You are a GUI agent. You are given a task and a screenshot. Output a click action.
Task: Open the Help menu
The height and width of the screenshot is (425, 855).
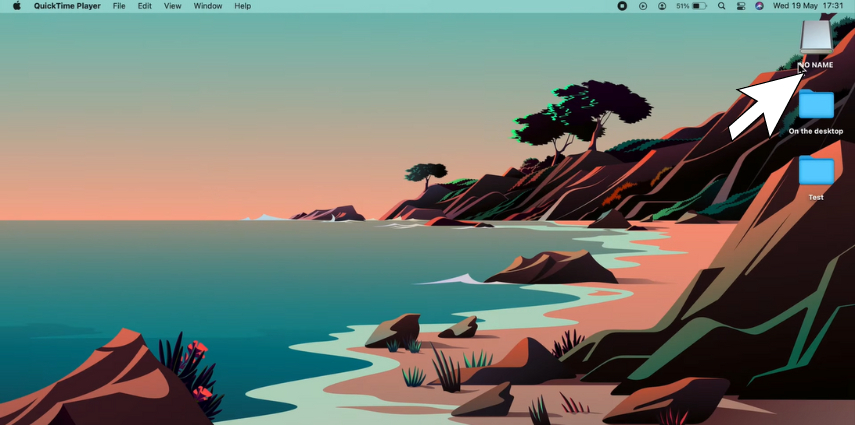(243, 6)
